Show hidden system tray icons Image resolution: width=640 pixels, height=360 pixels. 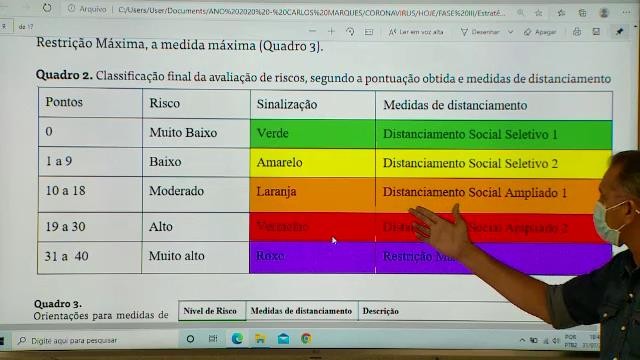pyautogui.click(x=522, y=340)
